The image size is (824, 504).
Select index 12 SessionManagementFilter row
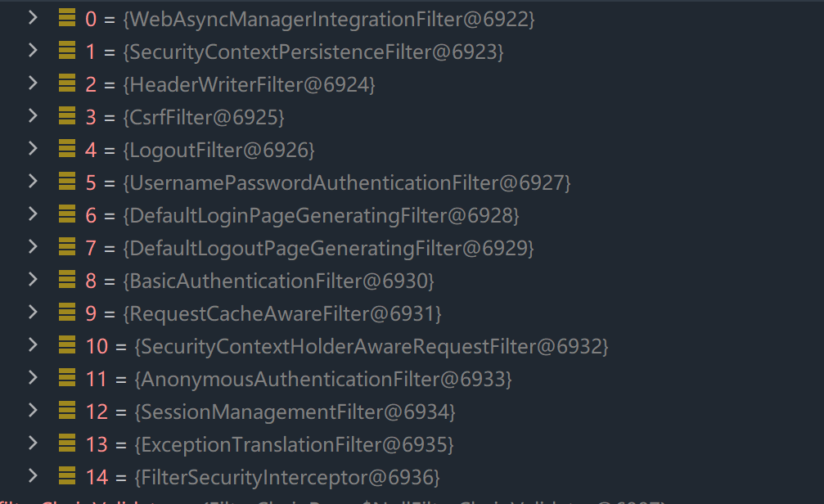click(x=270, y=412)
